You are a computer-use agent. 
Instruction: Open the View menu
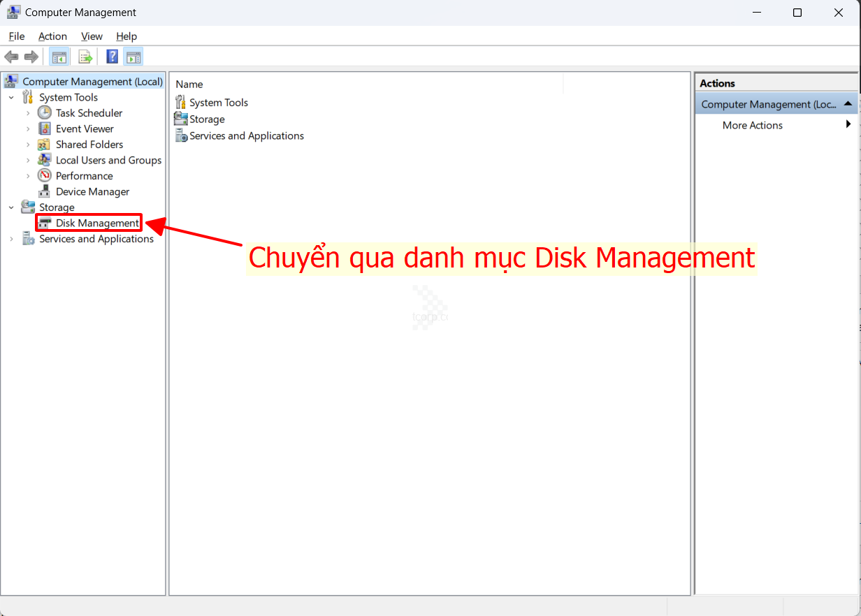(x=92, y=36)
